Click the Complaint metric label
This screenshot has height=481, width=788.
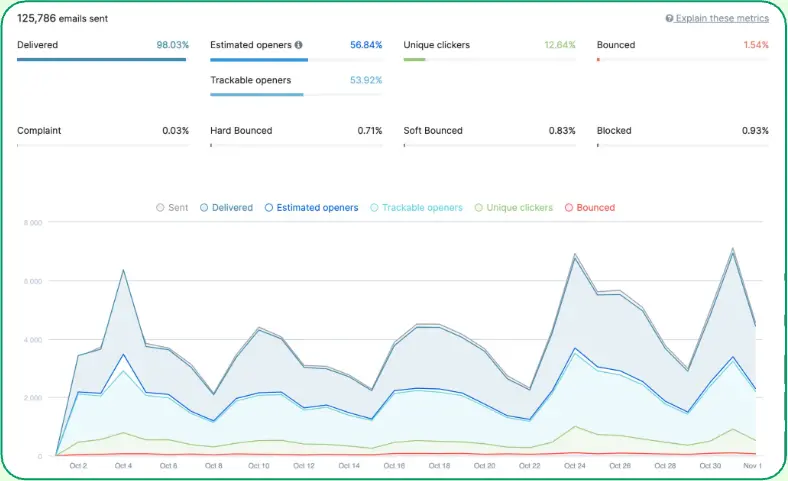[x=39, y=131]
